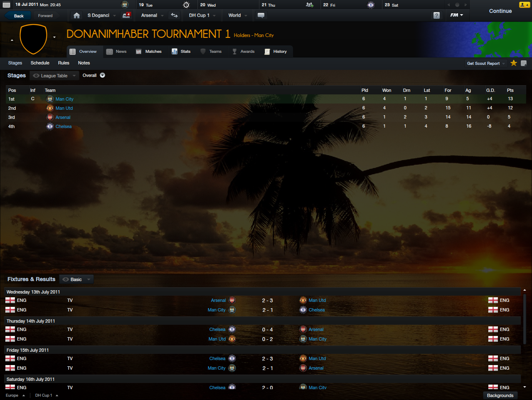The image size is (532, 400).
Task: Click the England flag left of Arsenal 2-3 Man Utd
Action: 10,300
